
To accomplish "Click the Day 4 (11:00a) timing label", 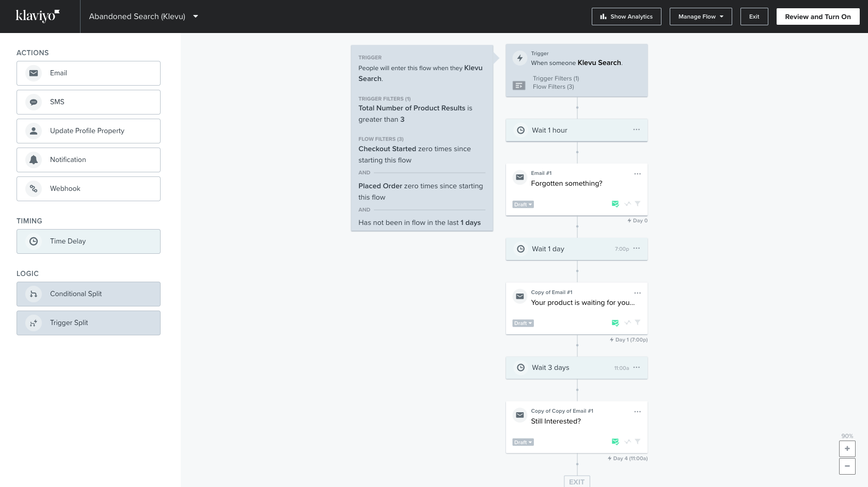I will coord(628,459).
